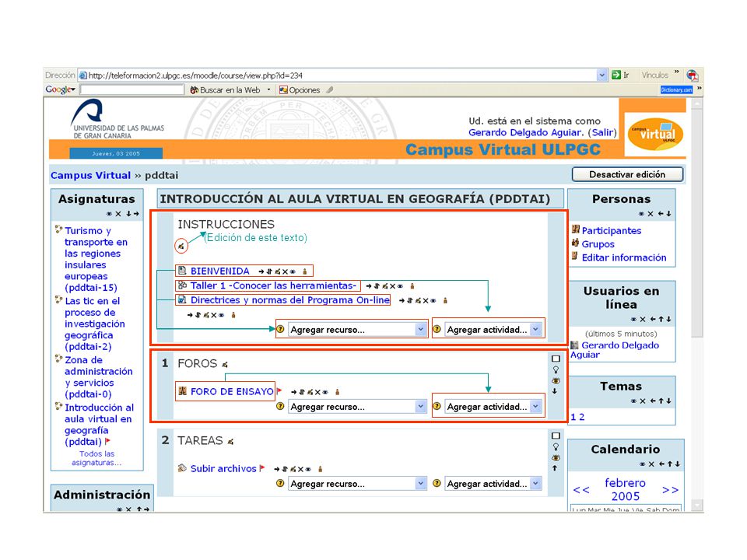Click Salir logout link
747x560 pixels.
[x=602, y=132]
